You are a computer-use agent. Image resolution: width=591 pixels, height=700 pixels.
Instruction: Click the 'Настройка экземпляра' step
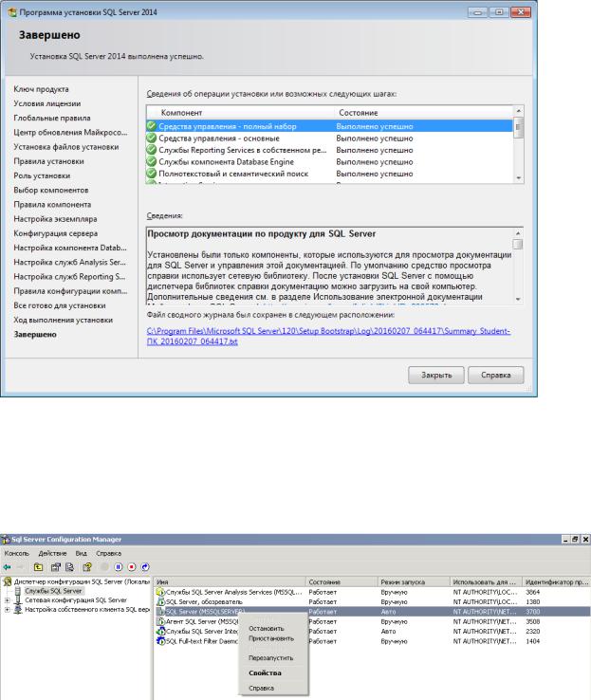[x=55, y=219]
